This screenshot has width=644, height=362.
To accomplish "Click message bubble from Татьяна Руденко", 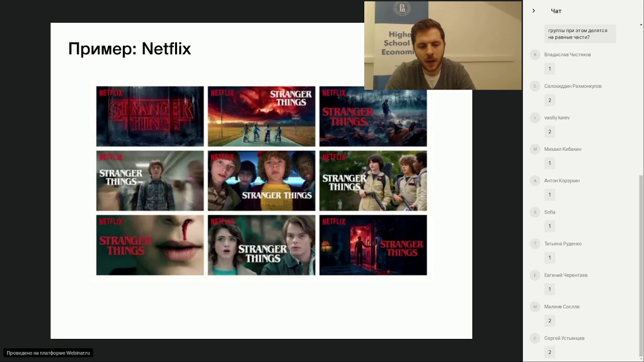I will pyautogui.click(x=549, y=258).
